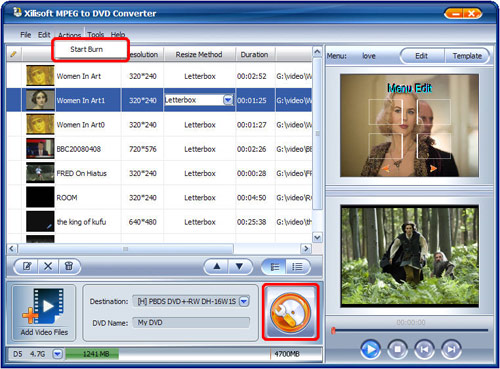Click the disc capacity usage bar

[x=194, y=354]
